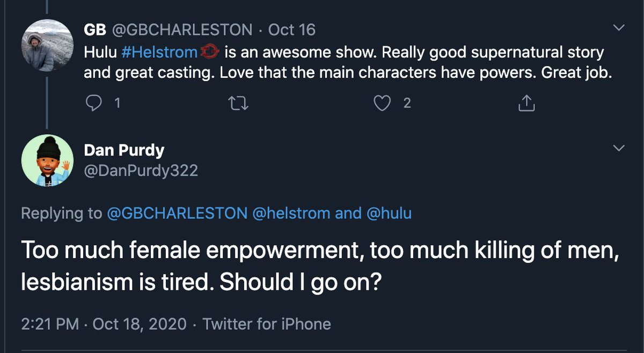Click the Oct 16 timestamp
Viewport: 644px width, 353px height.
[x=291, y=30]
